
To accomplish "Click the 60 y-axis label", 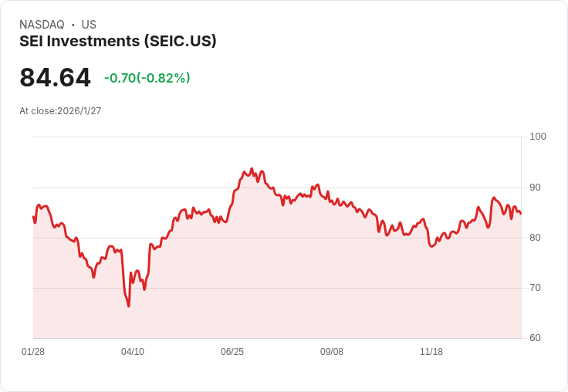I will [x=535, y=338].
